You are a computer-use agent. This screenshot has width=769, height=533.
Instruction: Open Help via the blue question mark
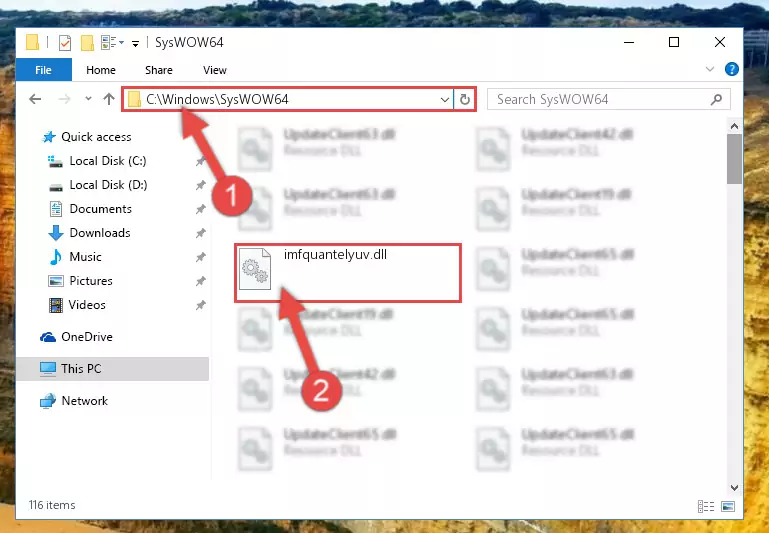(731, 69)
